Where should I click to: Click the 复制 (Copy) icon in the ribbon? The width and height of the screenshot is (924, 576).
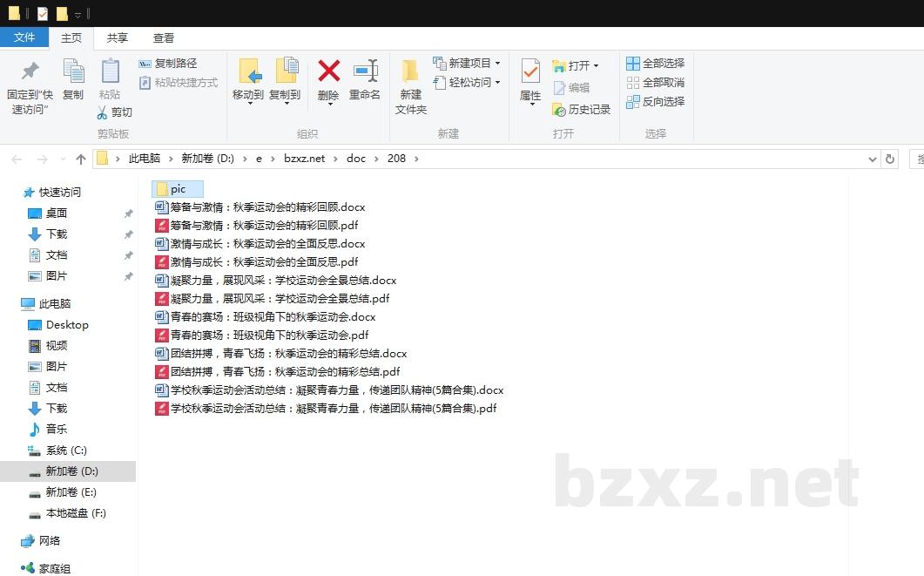click(73, 77)
